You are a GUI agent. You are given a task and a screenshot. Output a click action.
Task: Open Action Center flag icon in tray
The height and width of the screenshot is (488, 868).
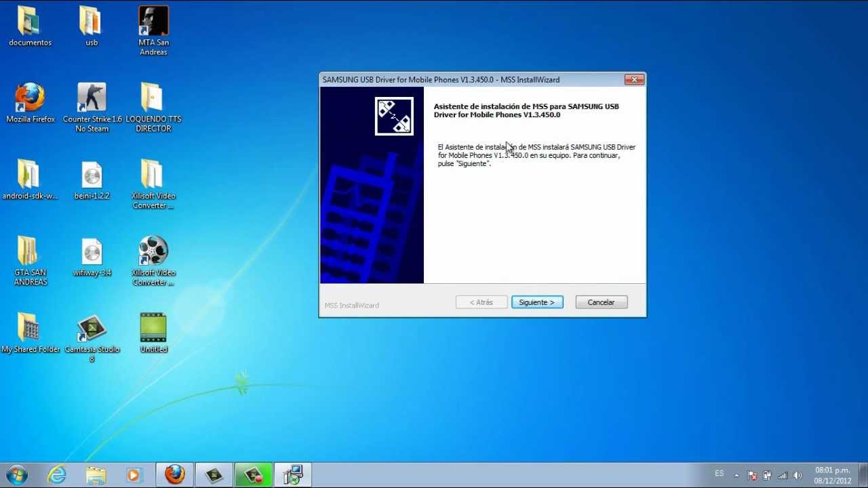tap(752, 476)
